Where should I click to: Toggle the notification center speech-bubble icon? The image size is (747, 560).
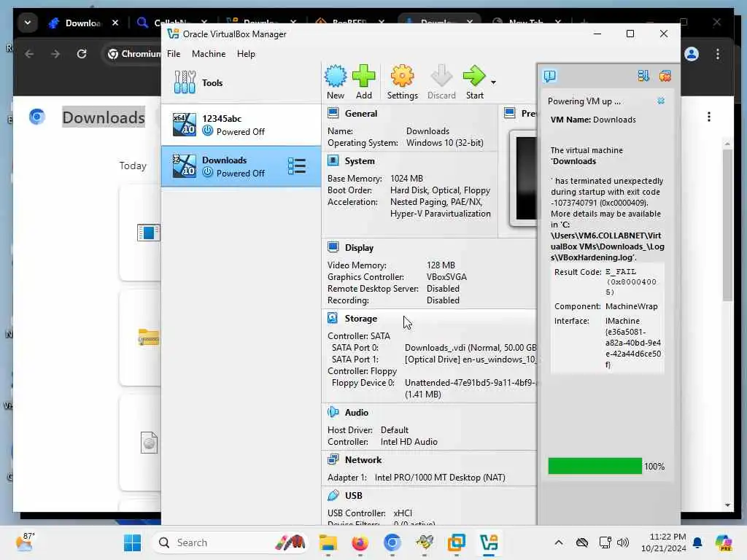click(x=550, y=76)
